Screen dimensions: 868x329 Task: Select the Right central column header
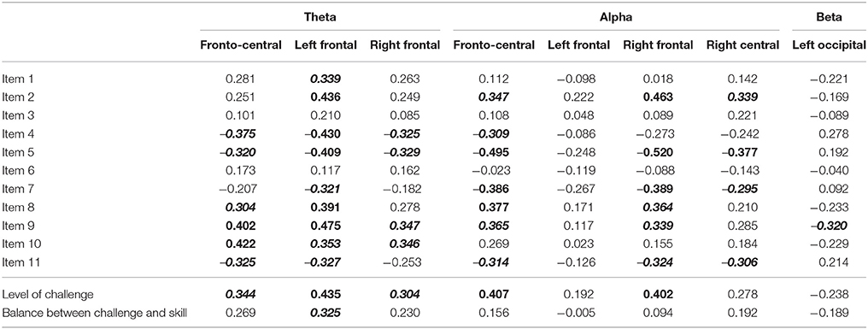pyautogui.click(x=743, y=44)
